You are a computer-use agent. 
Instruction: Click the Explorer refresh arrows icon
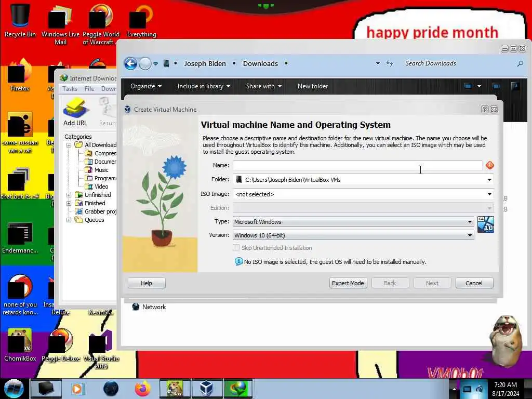(390, 63)
